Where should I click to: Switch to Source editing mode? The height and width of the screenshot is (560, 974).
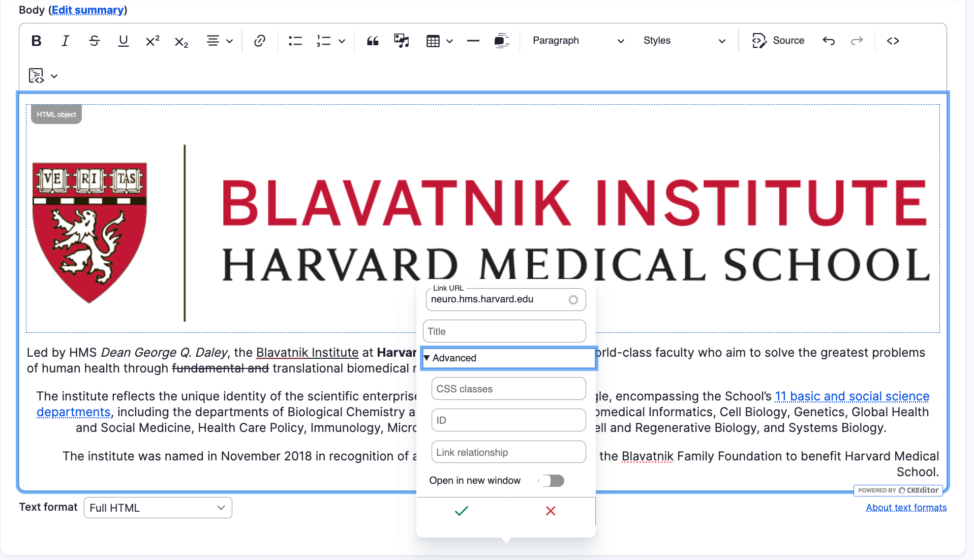click(x=778, y=41)
